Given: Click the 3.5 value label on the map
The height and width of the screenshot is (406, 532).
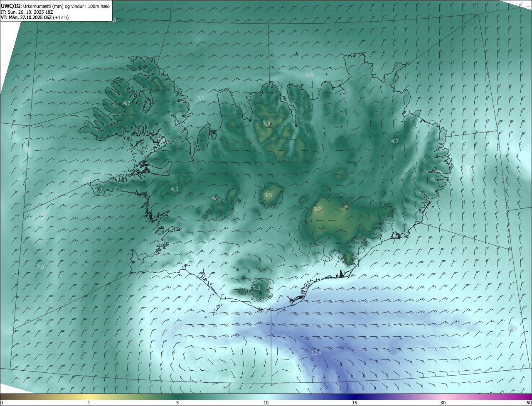Looking at the screenshot, I should click(x=268, y=195).
